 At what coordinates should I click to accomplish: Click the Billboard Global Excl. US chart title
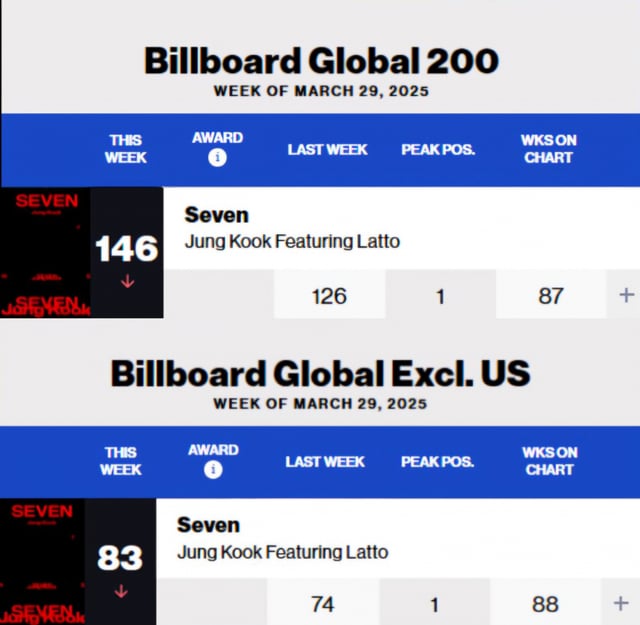point(320,373)
